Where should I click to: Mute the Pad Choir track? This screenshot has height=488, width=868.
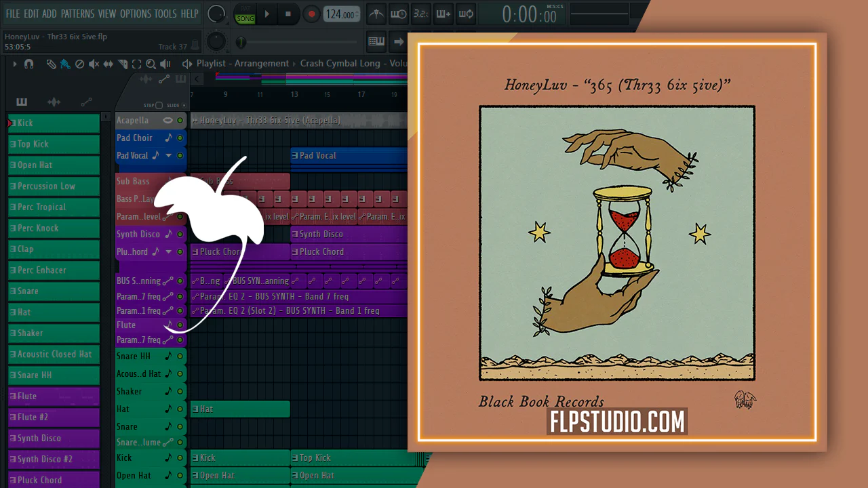pyautogui.click(x=180, y=138)
